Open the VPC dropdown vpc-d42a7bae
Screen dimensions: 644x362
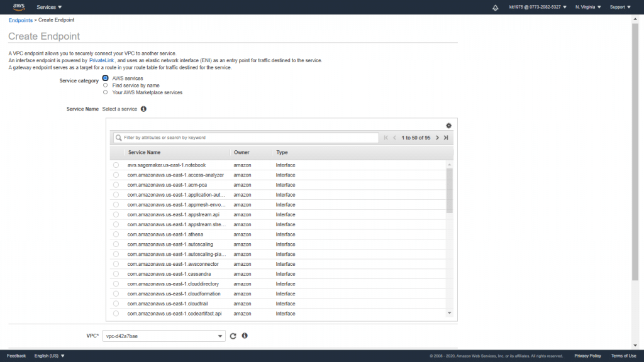[x=164, y=336]
